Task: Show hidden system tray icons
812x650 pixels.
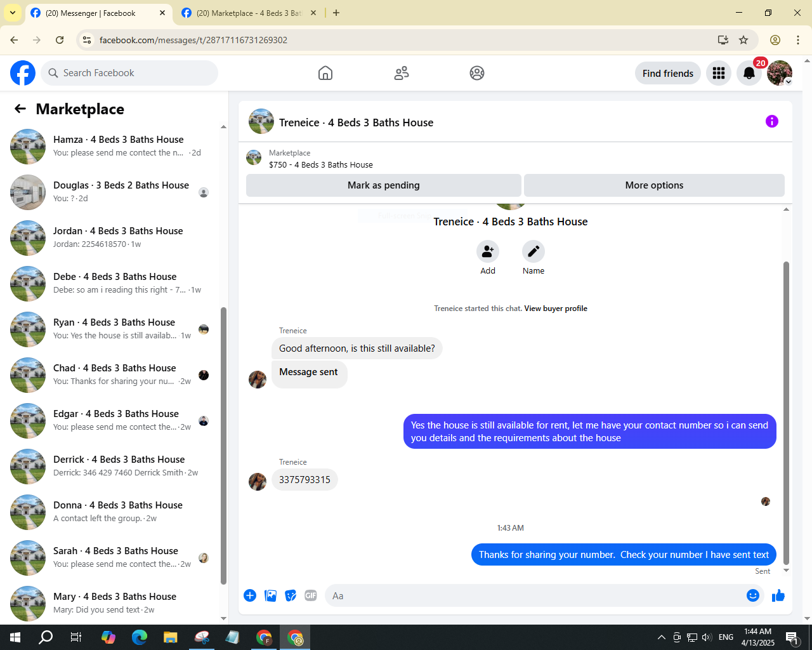Action: (x=661, y=637)
